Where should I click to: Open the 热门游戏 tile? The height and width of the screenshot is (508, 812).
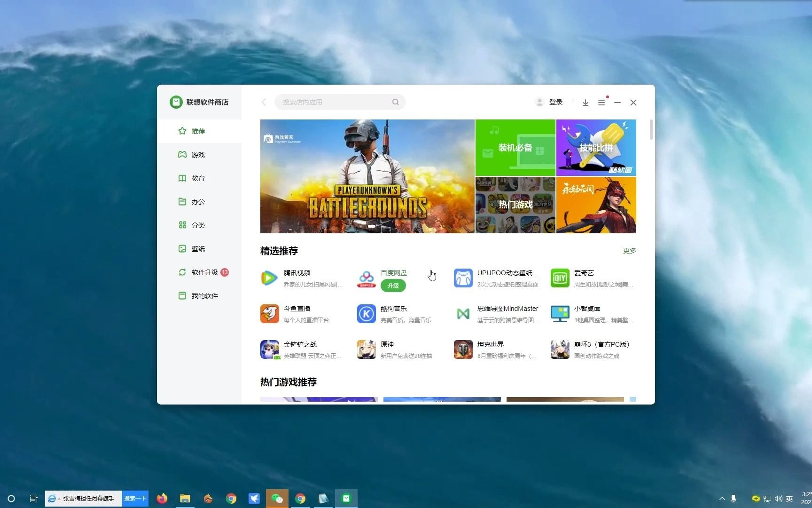pos(515,205)
